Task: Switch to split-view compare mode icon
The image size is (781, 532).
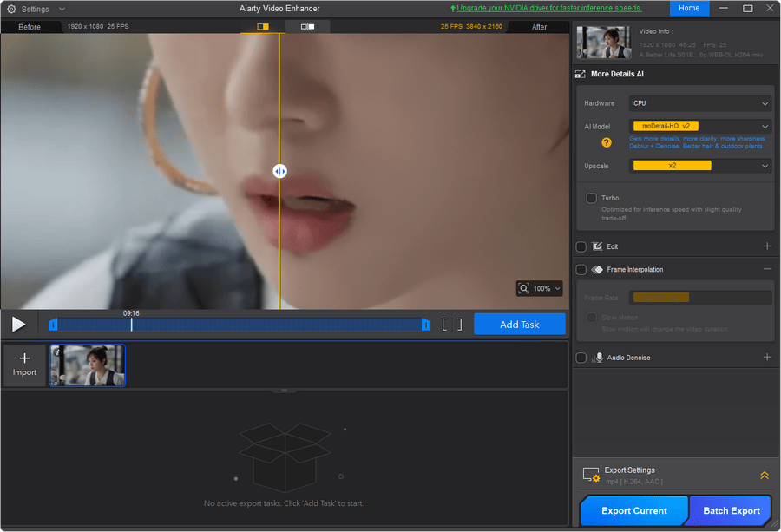Action: (262, 26)
